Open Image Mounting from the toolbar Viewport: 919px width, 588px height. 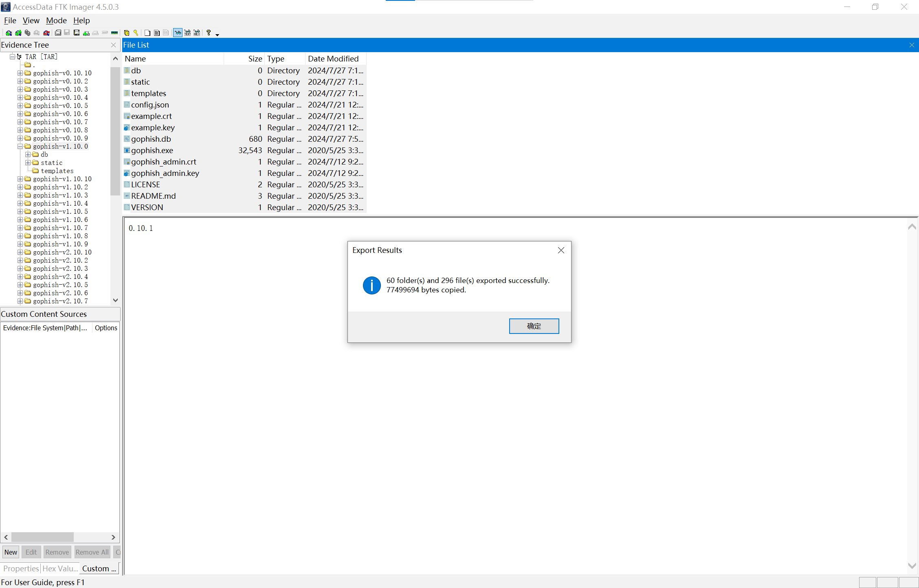tap(27, 33)
